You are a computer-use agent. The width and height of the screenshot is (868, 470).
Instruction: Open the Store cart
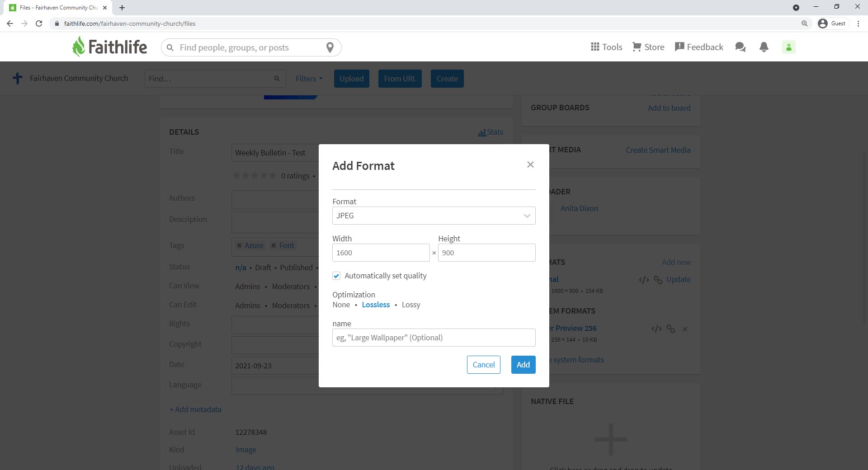648,47
